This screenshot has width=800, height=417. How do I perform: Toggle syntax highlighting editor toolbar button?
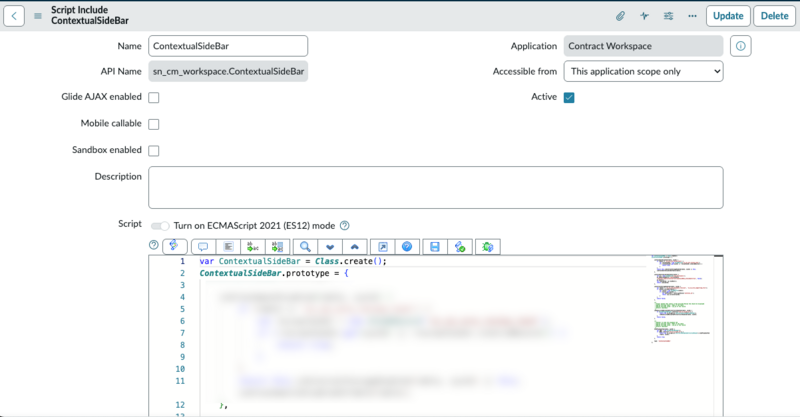coord(174,247)
